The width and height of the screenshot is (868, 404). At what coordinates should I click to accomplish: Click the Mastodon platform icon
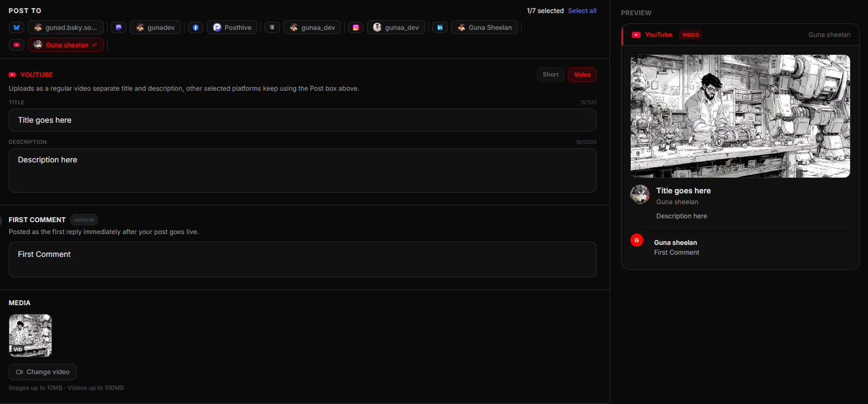(119, 28)
